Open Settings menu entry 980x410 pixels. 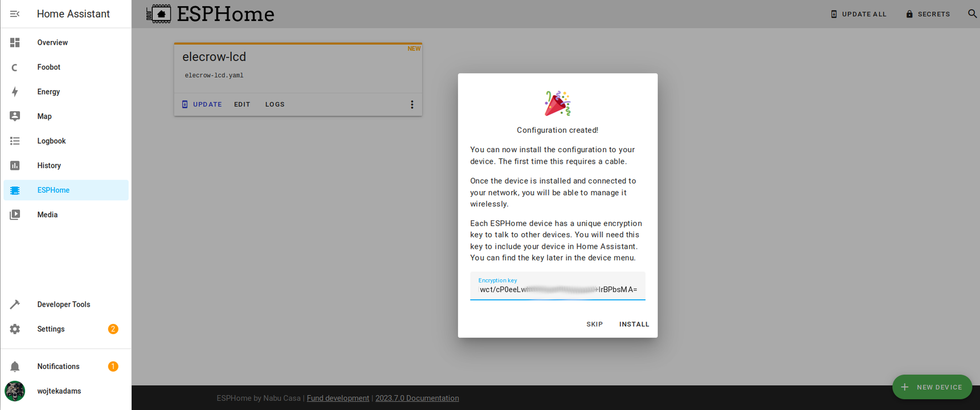tap(51, 329)
